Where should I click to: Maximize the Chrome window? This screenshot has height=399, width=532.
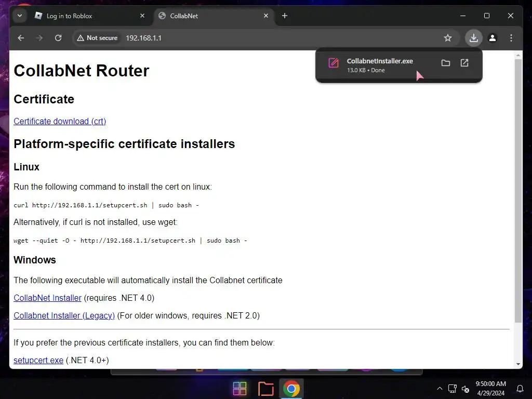coord(486,16)
